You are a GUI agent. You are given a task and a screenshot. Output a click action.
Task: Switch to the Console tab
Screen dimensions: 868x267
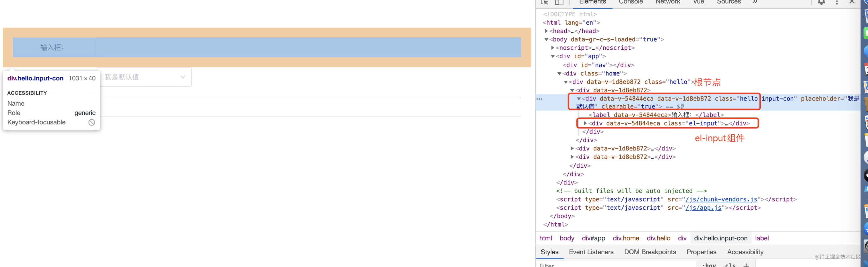click(x=631, y=2)
